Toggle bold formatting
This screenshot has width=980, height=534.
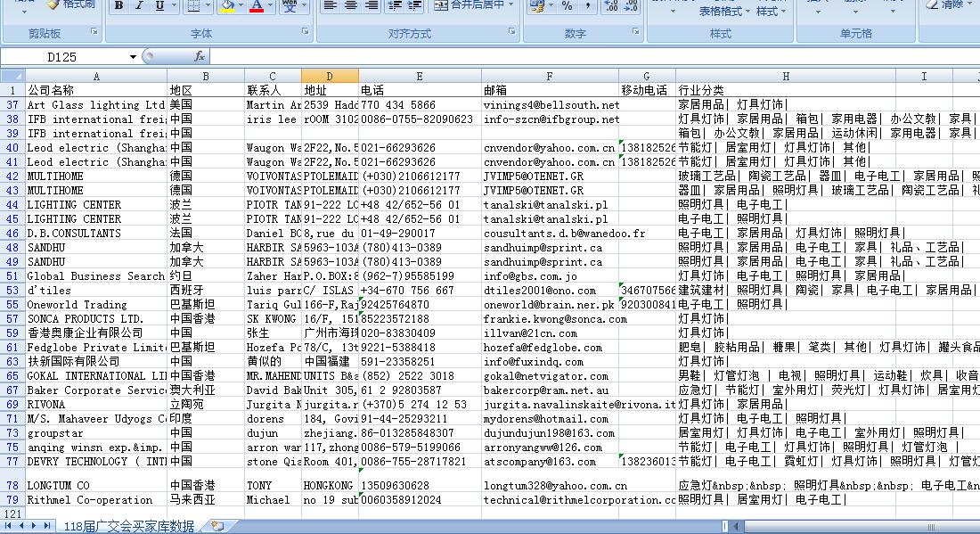coord(118,5)
